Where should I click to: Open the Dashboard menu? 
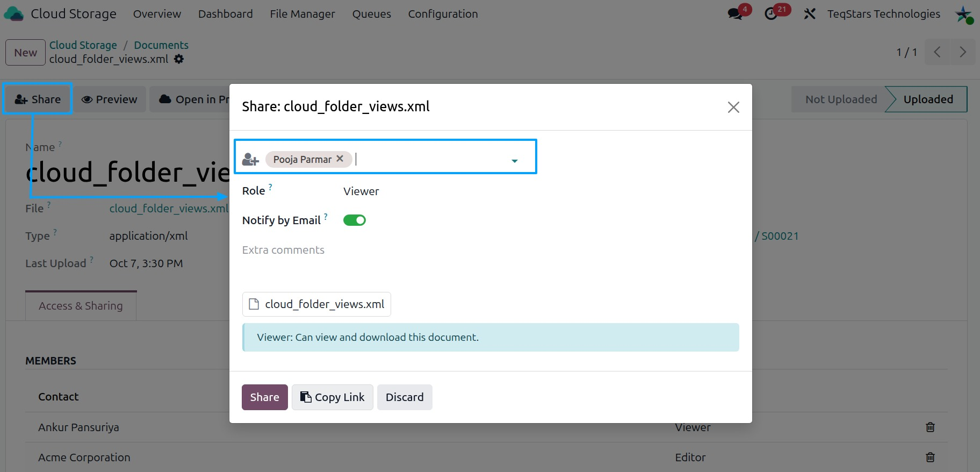pyautogui.click(x=225, y=14)
